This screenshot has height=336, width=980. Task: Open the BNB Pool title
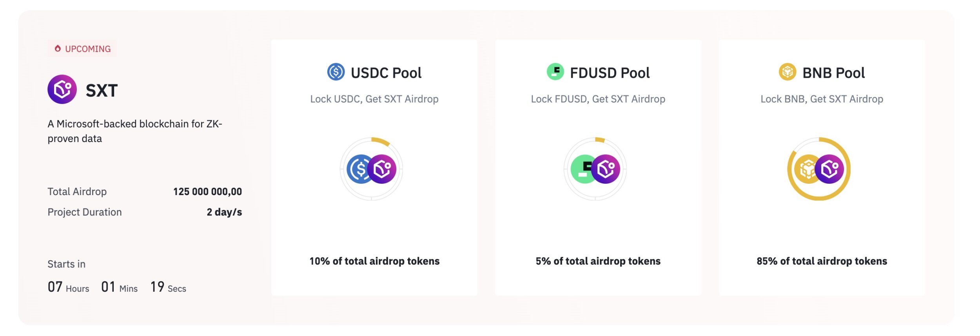point(833,73)
